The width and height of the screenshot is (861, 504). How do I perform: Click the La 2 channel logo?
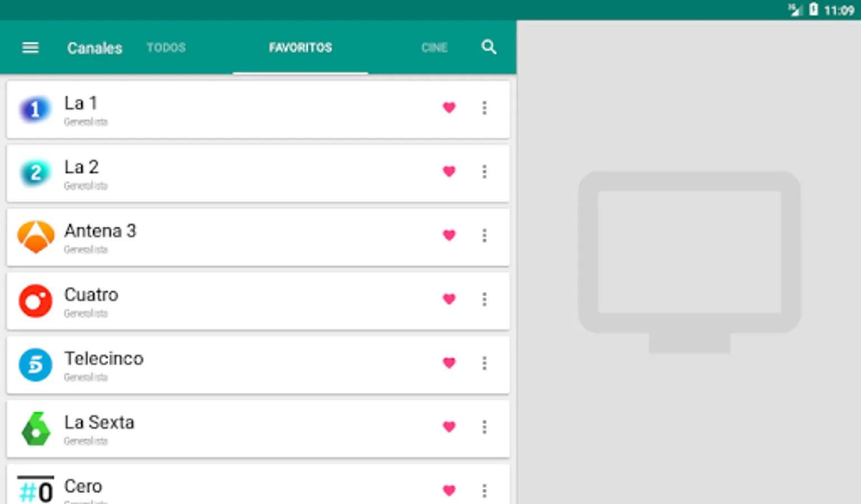tap(35, 173)
